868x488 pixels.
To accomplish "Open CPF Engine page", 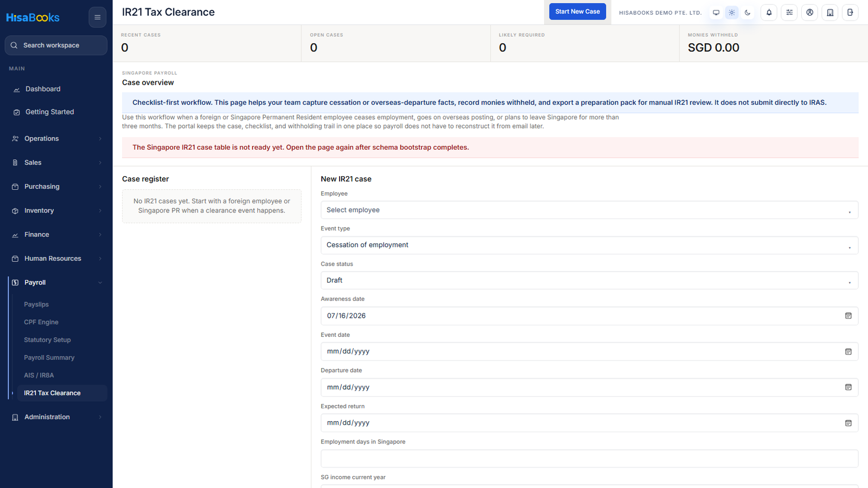I will [x=41, y=322].
